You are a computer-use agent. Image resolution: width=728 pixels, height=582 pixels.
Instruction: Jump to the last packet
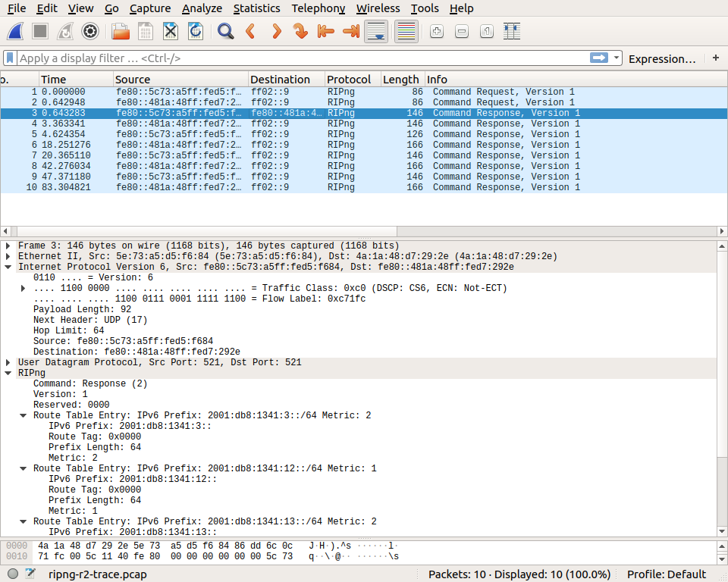coord(351,32)
